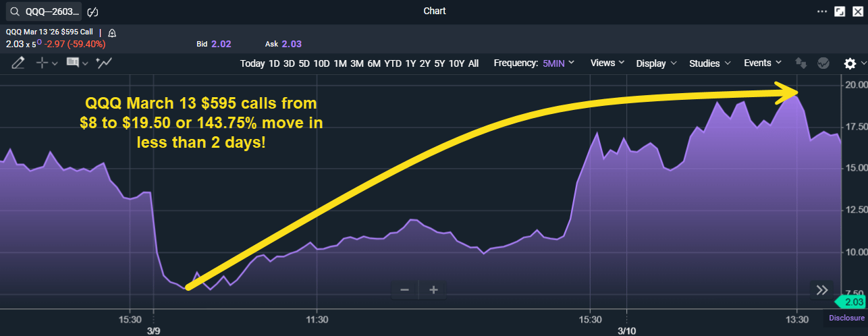868x336 pixels.
Task: Zoom in chart with plus button
Action: 433,290
